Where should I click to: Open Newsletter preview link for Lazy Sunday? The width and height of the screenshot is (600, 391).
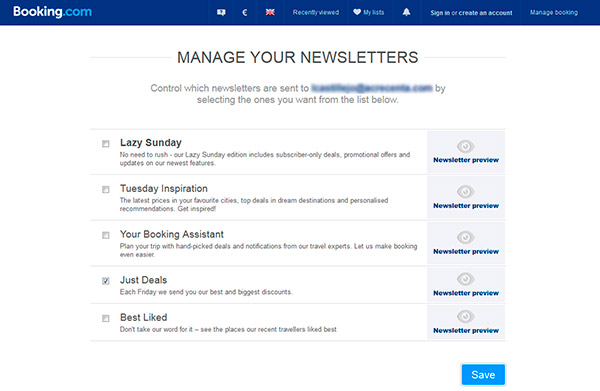(466, 160)
